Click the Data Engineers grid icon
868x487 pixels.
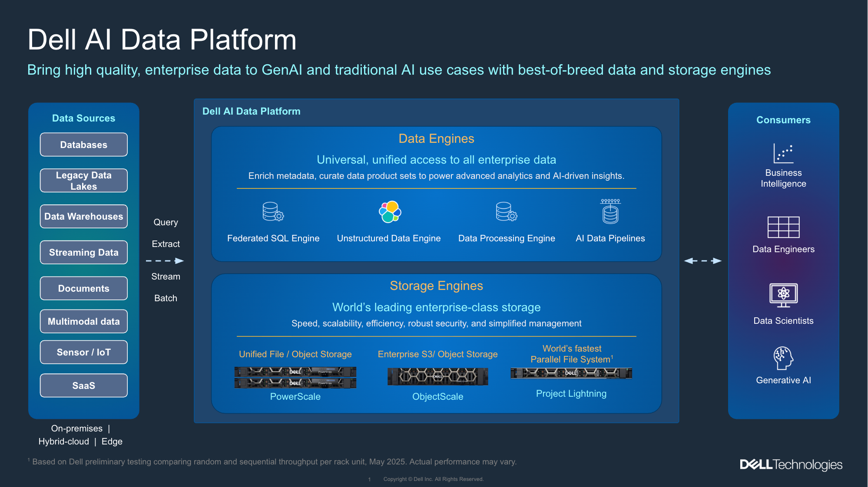point(783,227)
